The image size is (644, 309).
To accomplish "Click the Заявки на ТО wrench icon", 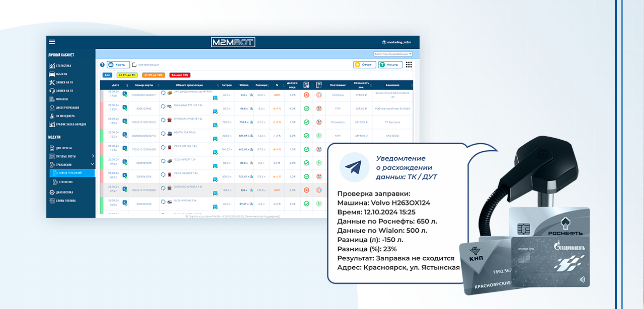I will click(x=52, y=82).
